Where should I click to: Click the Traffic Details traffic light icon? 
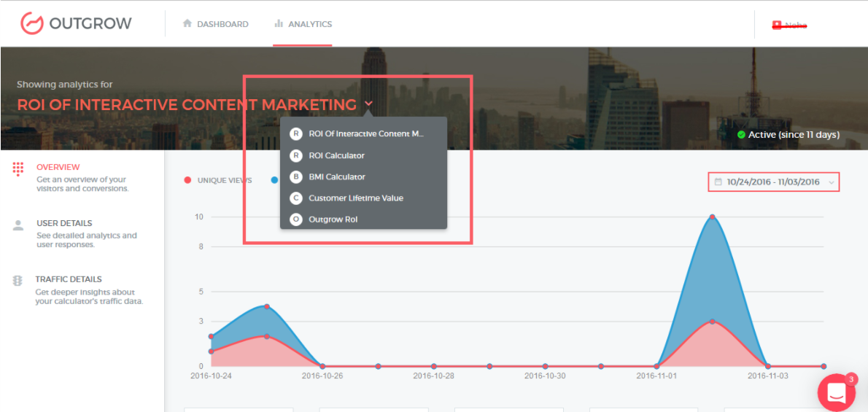click(18, 281)
